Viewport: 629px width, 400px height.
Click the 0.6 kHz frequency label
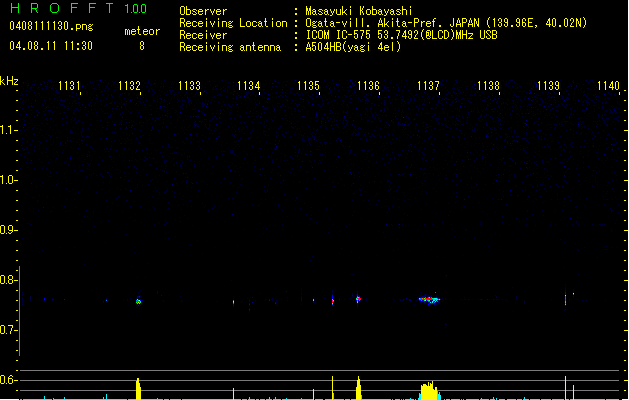click(x=8, y=380)
